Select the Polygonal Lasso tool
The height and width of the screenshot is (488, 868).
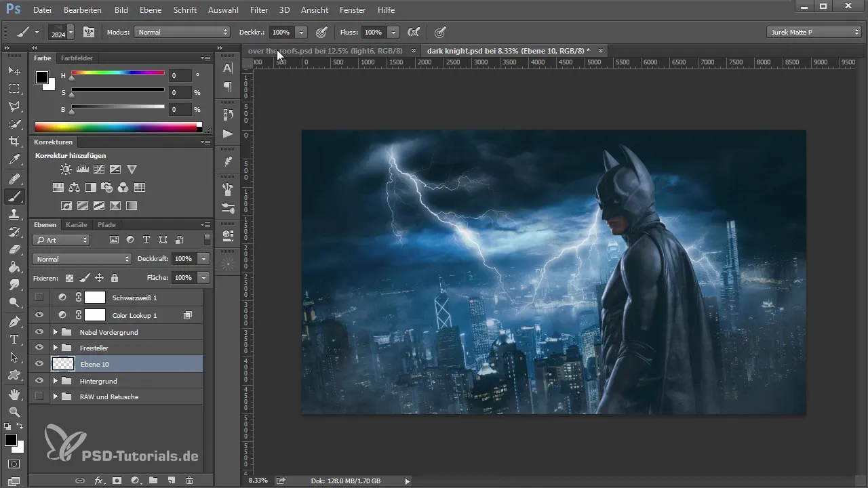(14, 106)
